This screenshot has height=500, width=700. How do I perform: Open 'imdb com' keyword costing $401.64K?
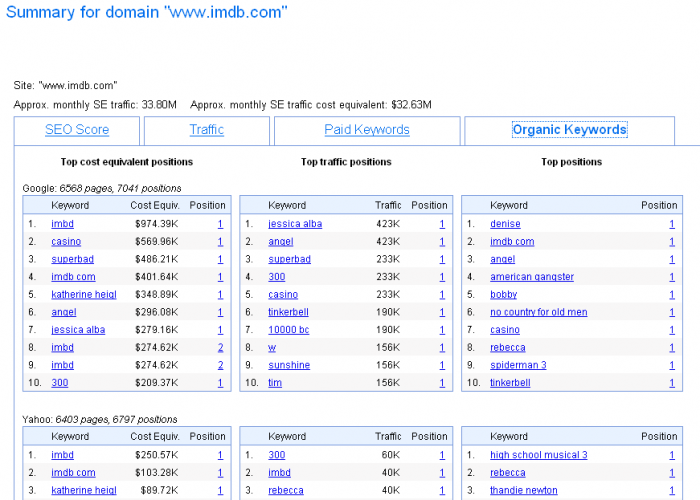point(73,277)
